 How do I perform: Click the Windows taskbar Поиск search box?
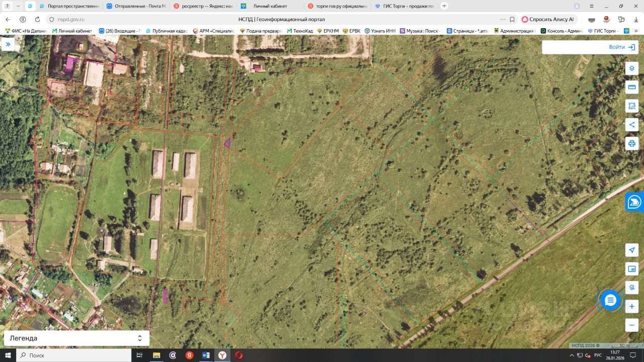click(74, 355)
